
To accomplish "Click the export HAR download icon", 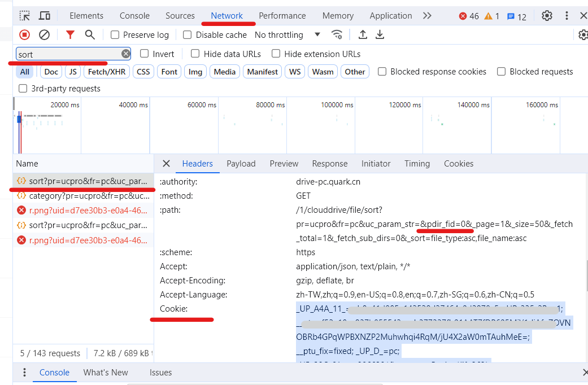I will click(x=380, y=35).
